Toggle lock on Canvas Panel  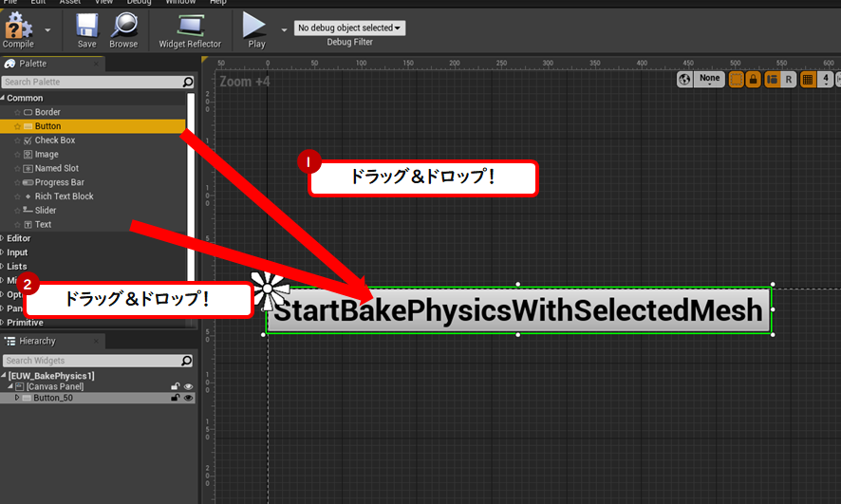[175, 386]
